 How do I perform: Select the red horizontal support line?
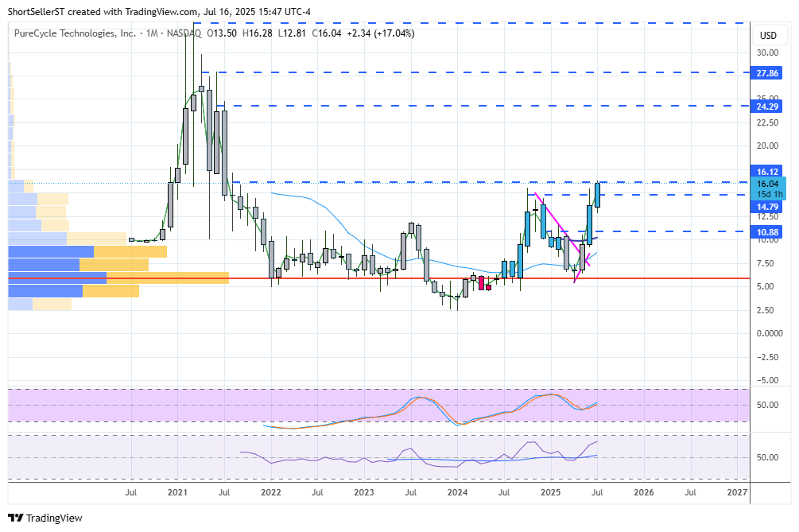click(379, 278)
